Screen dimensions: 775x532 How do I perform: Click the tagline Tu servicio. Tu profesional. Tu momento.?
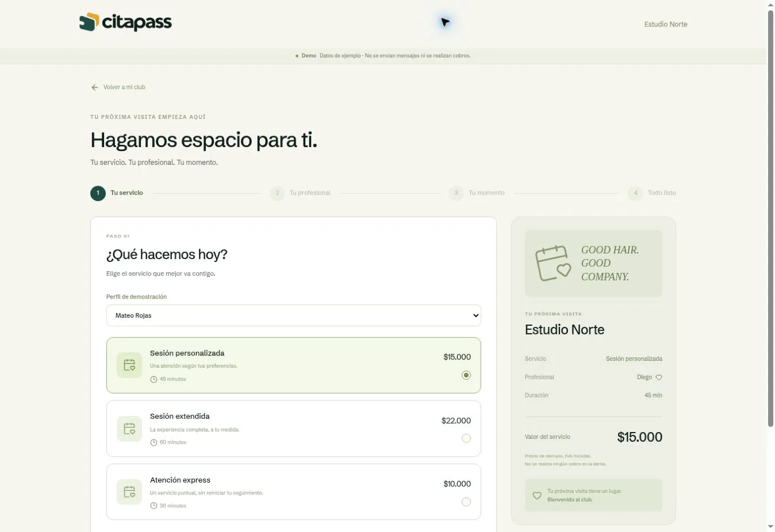(x=154, y=163)
